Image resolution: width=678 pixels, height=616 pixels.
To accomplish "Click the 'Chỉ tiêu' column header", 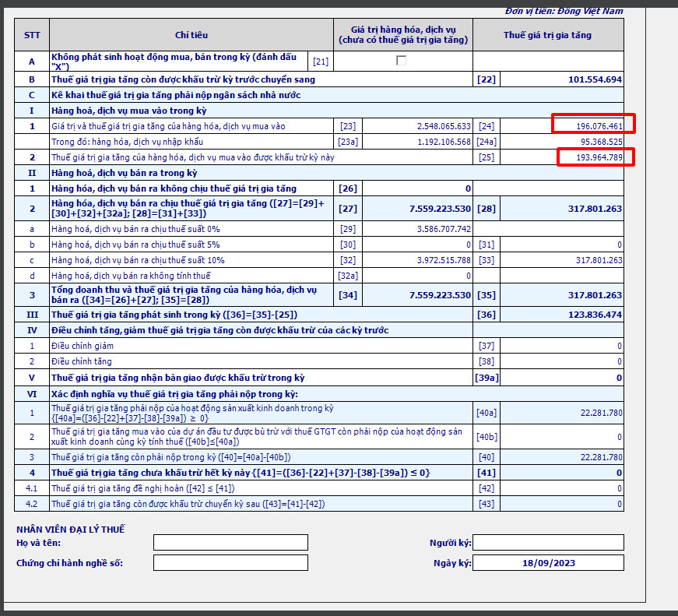I will tap(191, 35).
